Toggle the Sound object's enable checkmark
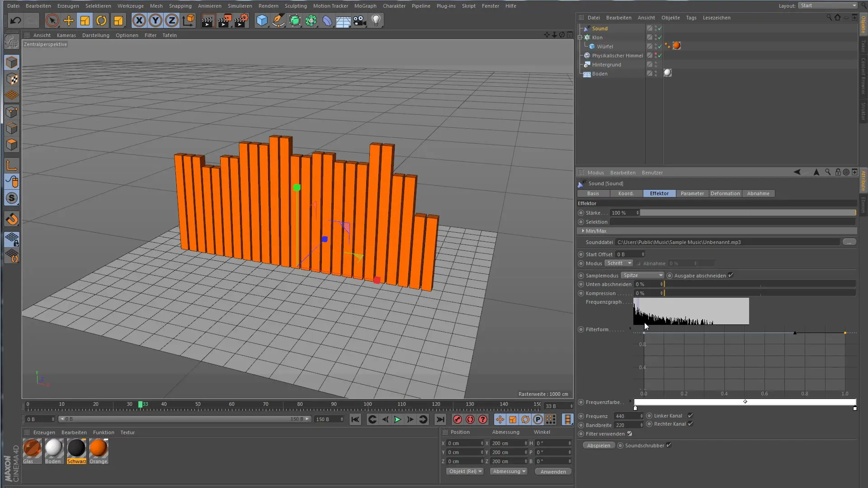The width and height of the screenshot is (868, 488). click(x=660, y=28)
